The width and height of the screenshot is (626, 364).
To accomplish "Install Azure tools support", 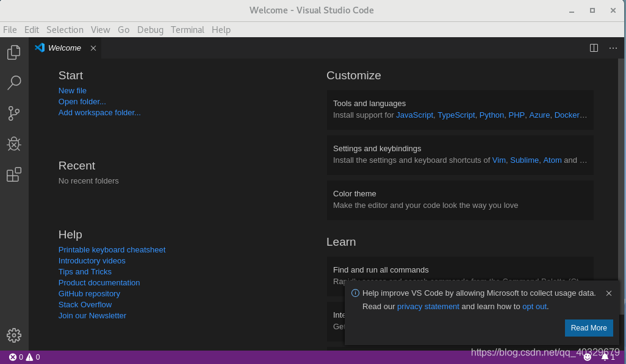I will point(539,115).
